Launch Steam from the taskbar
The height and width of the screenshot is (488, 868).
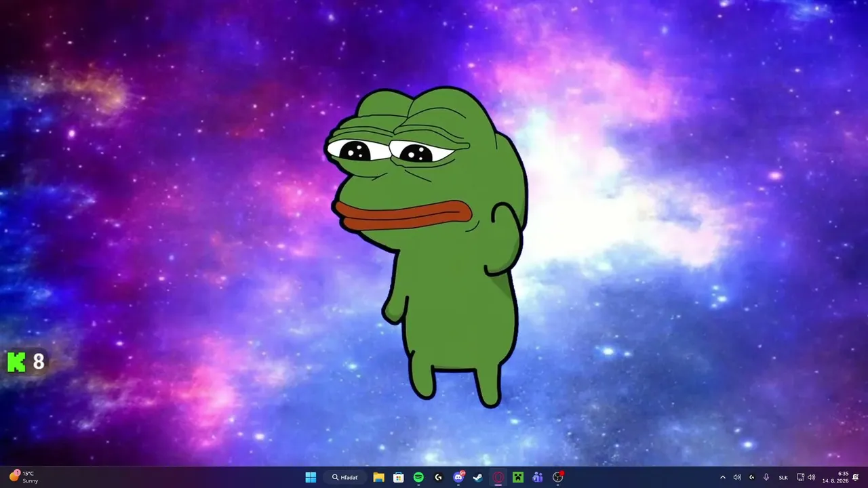(x=478, y=477)
